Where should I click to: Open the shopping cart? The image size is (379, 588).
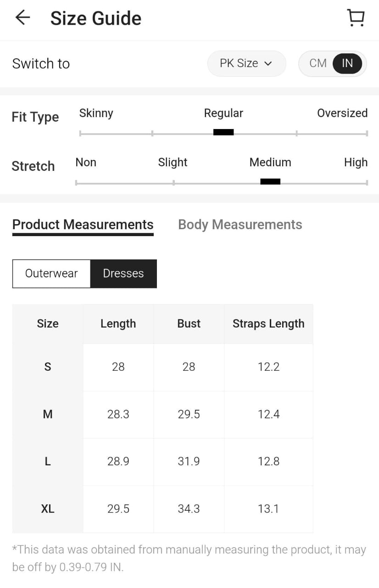pyautogui.click(x=356, y=18)
